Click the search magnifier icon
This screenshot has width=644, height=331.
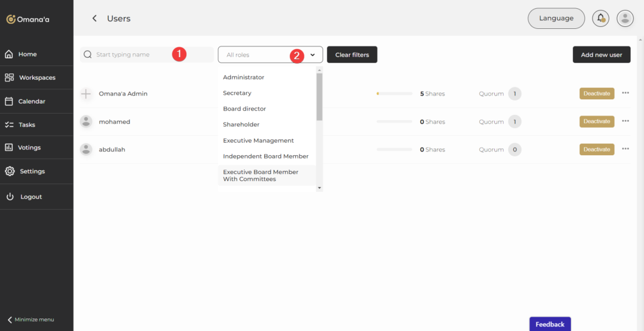tap(87, 55)
